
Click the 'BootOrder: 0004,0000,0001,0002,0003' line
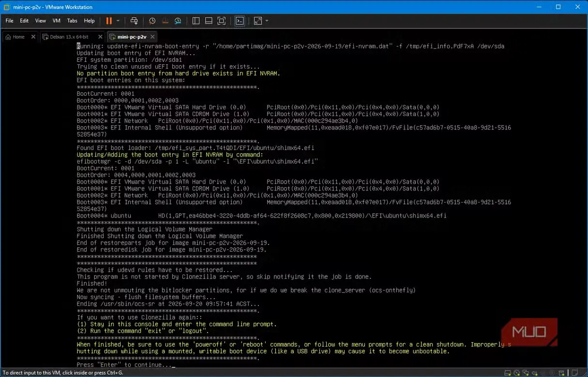click(136, 175)
